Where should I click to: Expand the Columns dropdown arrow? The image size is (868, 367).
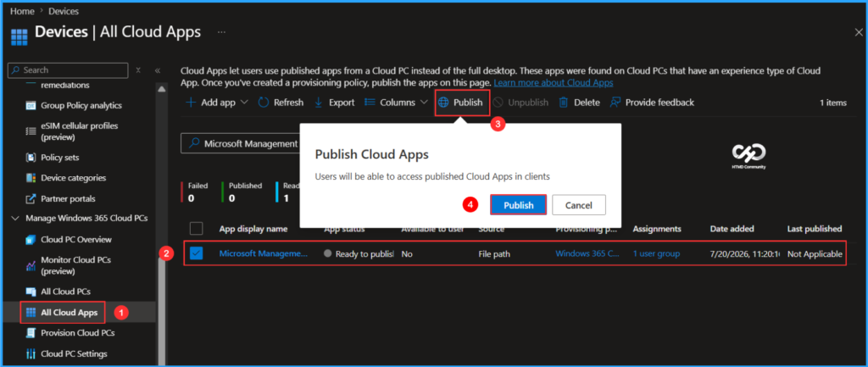(424, 103)
